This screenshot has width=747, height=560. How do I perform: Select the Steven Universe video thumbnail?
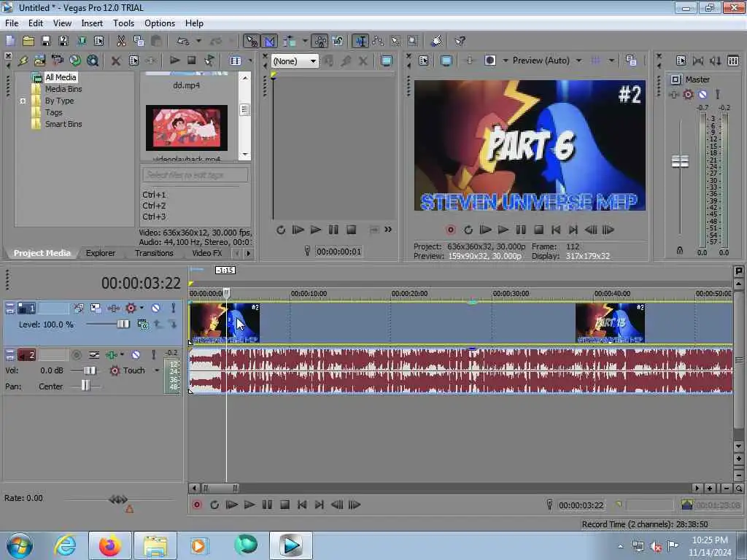pos(186,128)
